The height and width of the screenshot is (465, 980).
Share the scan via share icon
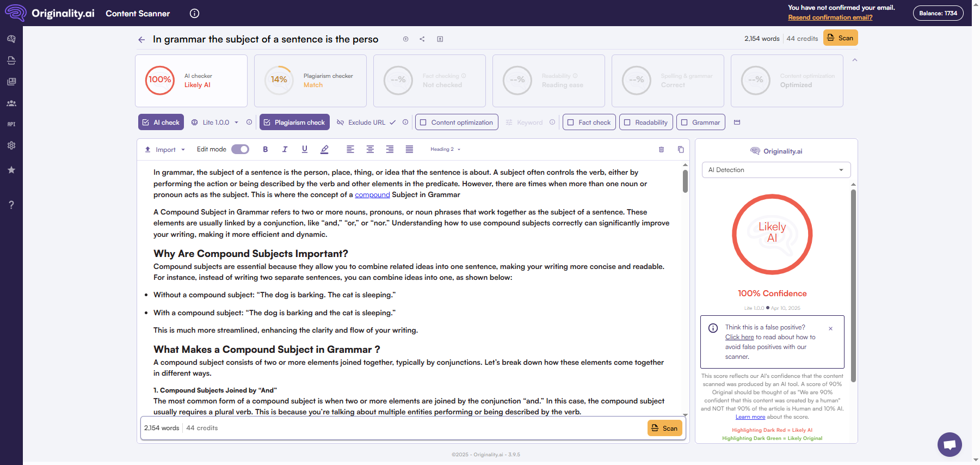point(422,39)
